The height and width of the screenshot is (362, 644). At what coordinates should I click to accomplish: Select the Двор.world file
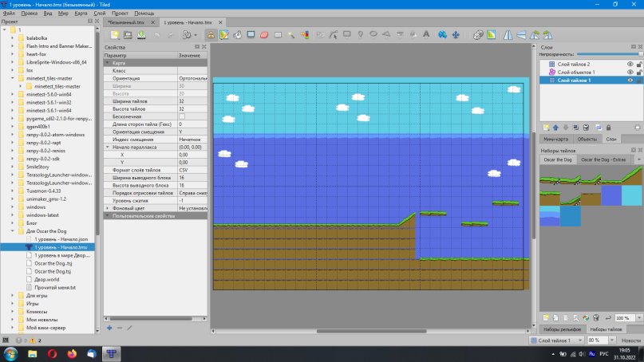pos(46,280)
